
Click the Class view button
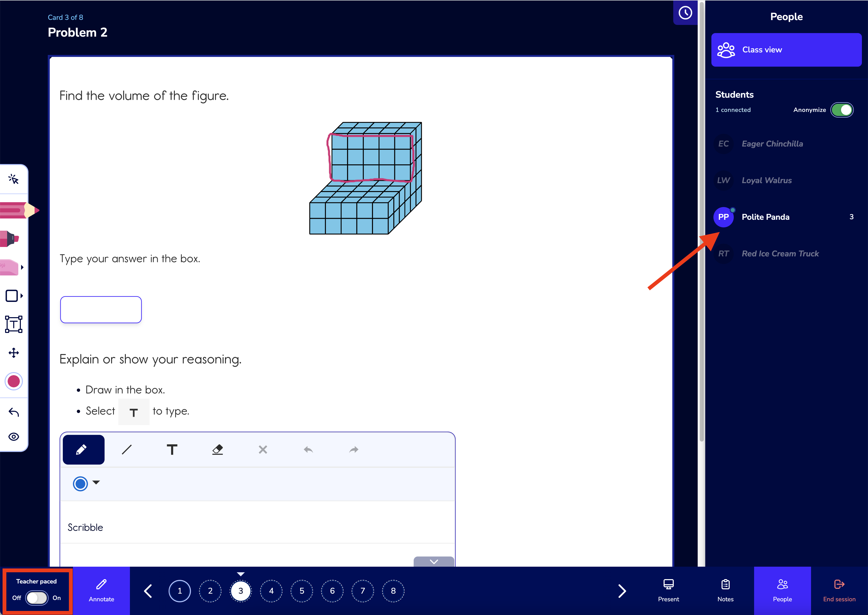pyautogui.click(x=786, y=50)
